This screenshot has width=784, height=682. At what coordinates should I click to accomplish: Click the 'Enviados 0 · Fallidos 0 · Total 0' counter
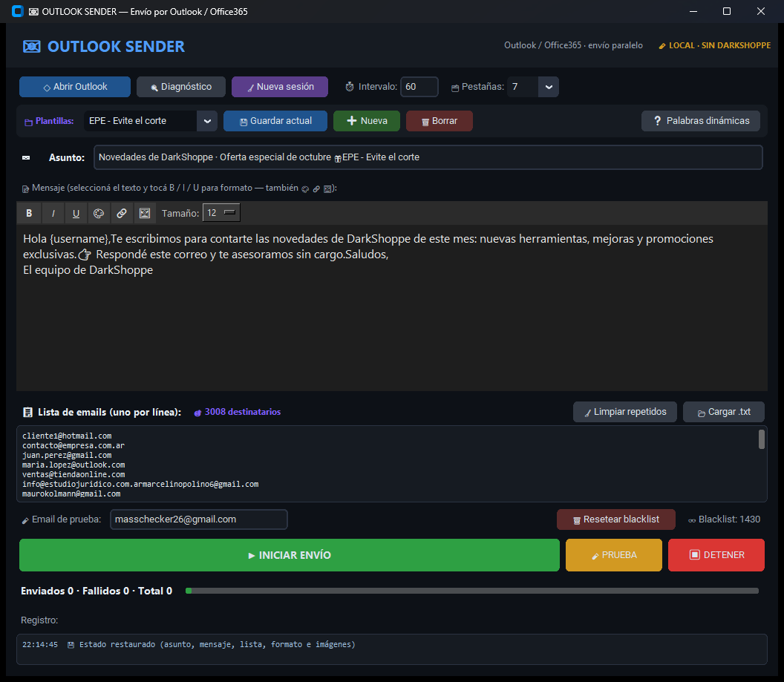coord(97,591)
